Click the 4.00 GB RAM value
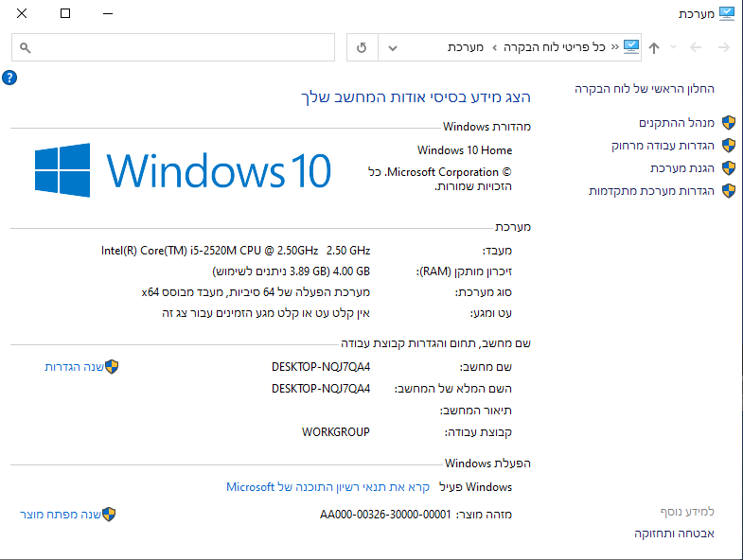The width and height of the screenshot is (743, 560). (291, 271)
